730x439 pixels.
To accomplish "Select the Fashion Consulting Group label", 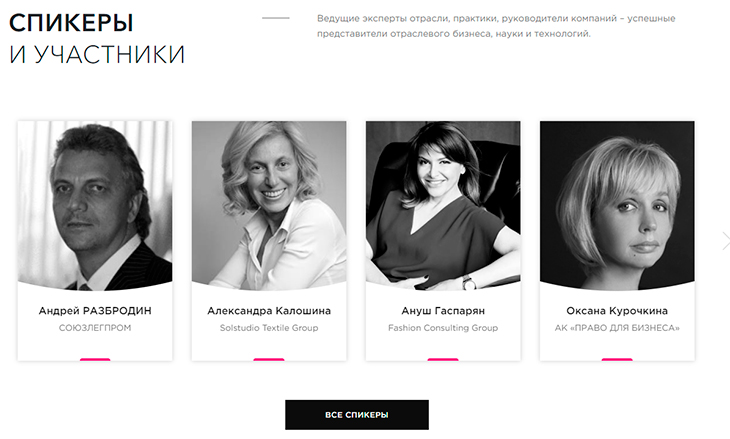I will [x=443, y=328].
